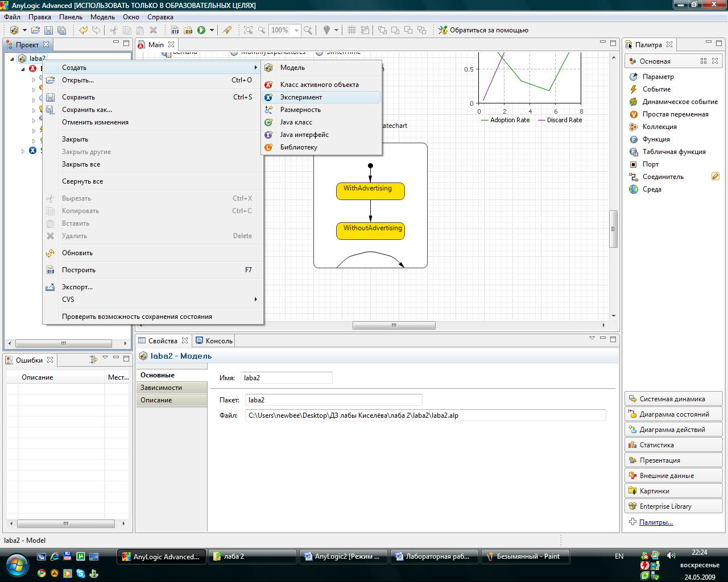Viewport: 728px width, 582px height.
Task: Click the Bring to front toolbar icon
Action: (382, 30)
